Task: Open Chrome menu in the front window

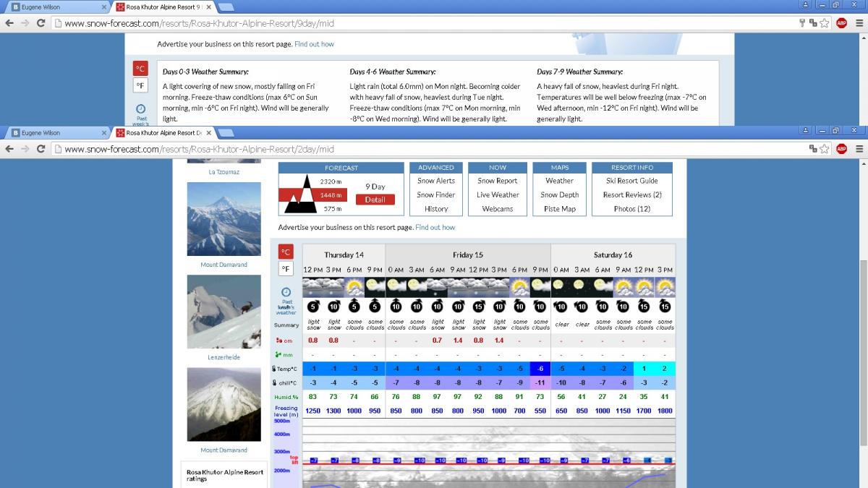Action: [859, 149]
